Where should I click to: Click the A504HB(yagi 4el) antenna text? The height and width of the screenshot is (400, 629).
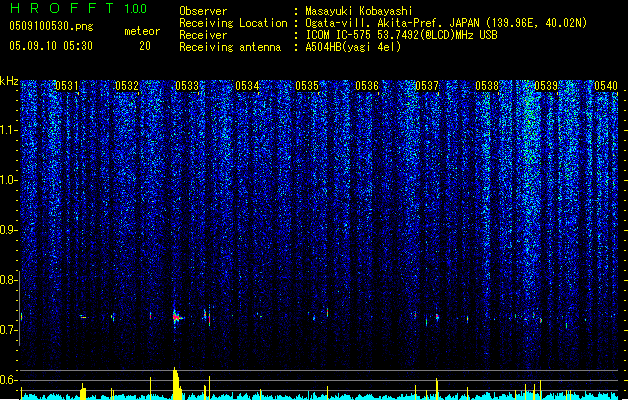(353, 47)
